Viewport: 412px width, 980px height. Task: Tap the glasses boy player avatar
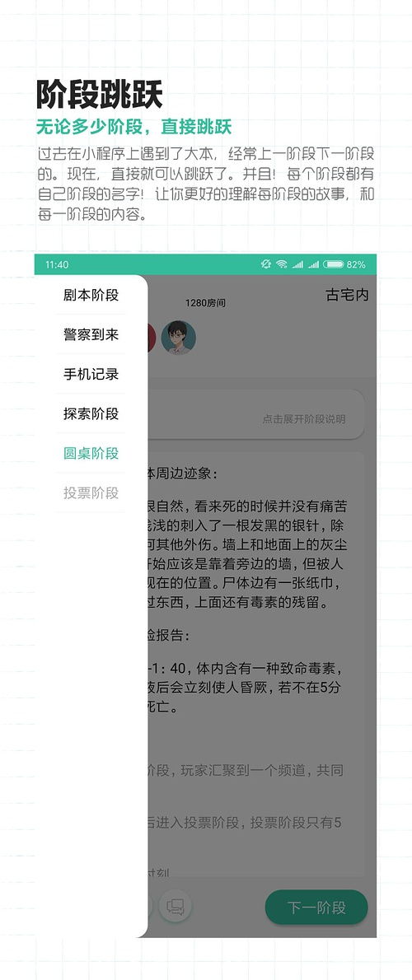(179, 338)
